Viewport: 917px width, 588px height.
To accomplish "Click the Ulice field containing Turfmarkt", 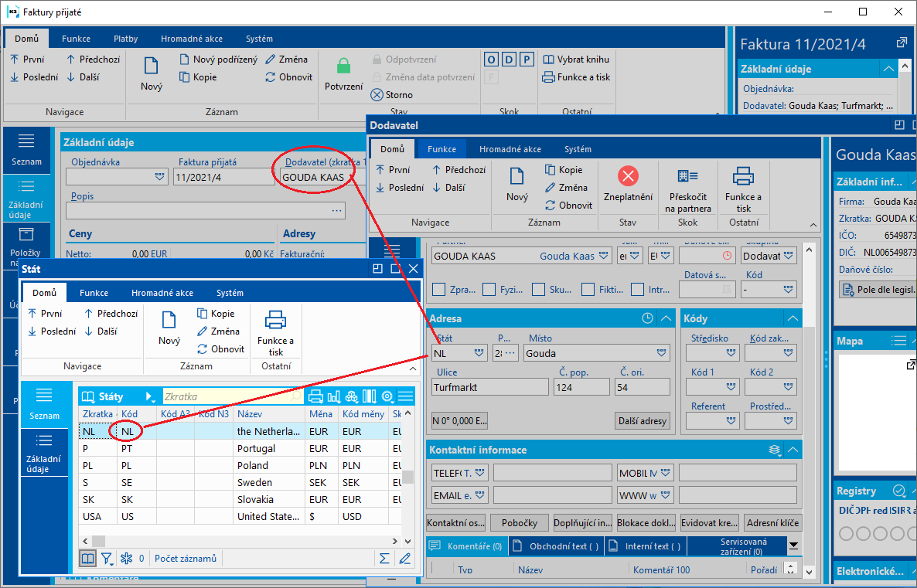I will pos(489,387).
